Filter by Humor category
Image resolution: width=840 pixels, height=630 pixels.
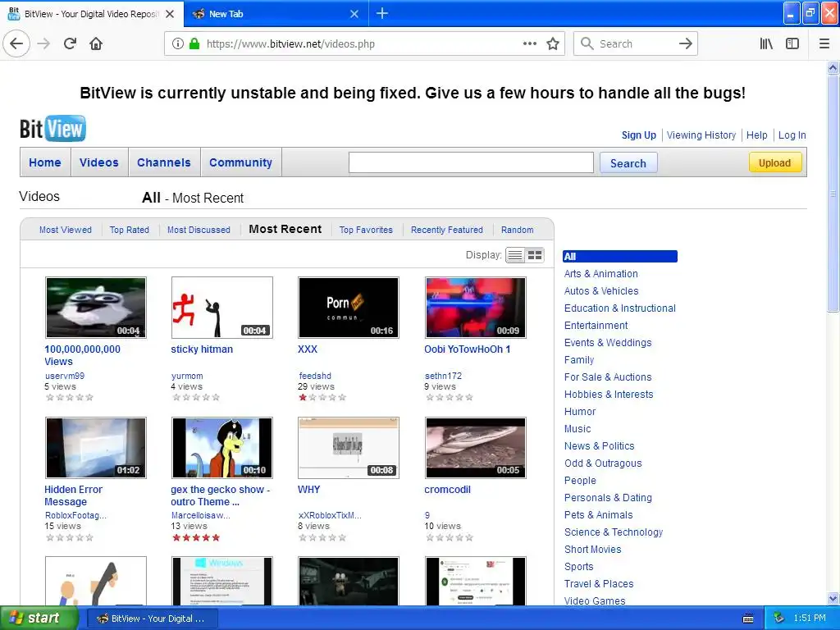click(x=580, y=412)
